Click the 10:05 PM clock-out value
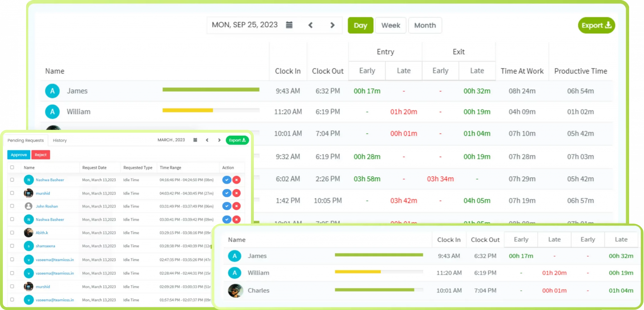 point(328,200)
